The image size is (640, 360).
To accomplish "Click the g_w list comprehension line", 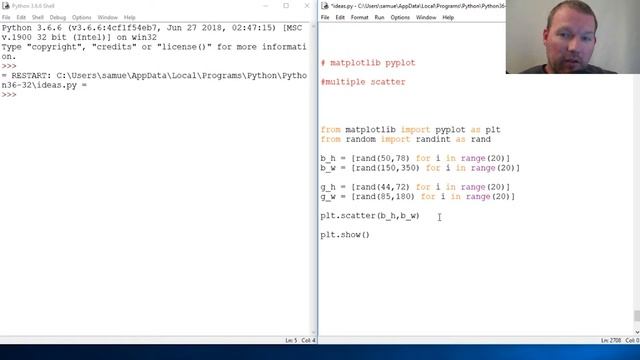I will coord(418,197).
